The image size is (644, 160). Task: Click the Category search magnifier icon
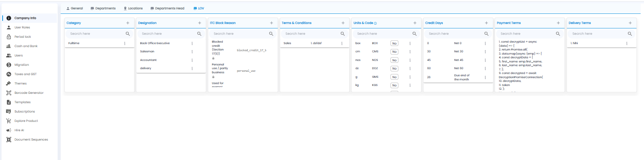(x=128, y=34)
